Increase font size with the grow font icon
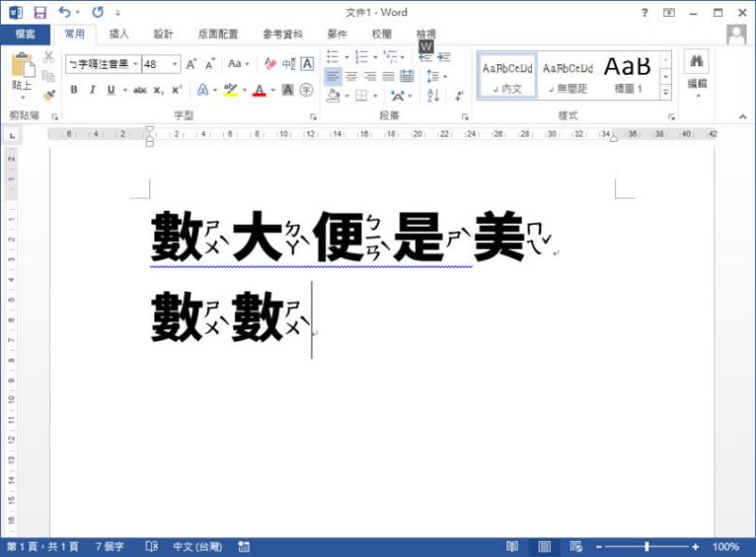The width and height of the screenshot is (756, 557). point(192,63)
